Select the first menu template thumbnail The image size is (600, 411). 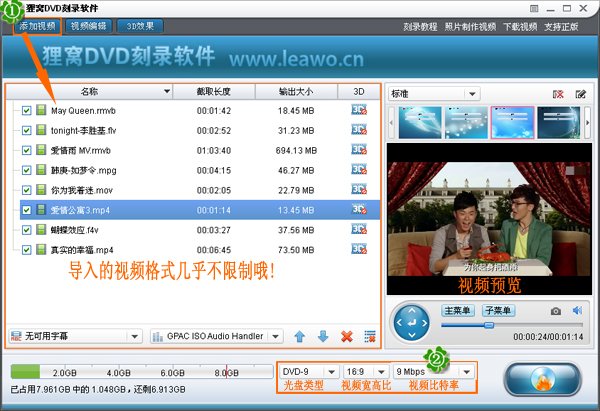(x=420, y=122)
